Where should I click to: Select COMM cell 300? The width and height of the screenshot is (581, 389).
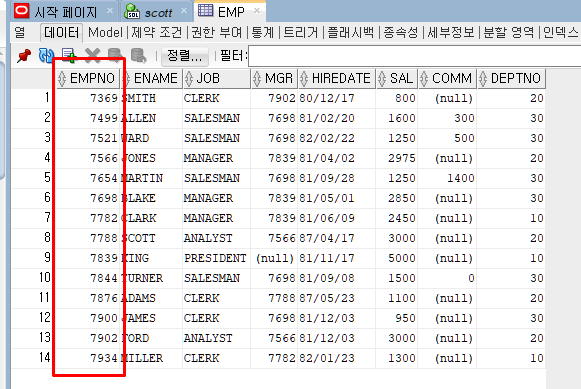447,118
